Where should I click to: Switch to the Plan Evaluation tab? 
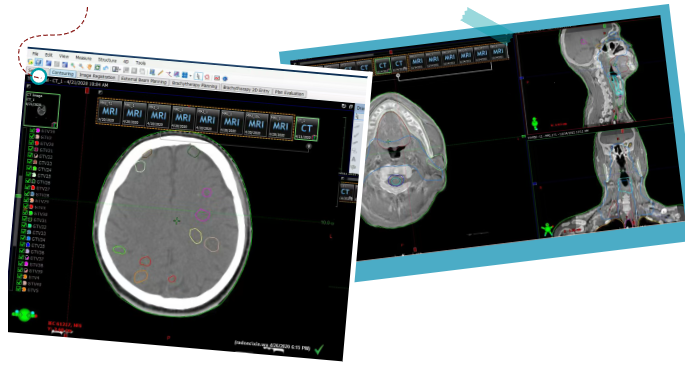tap(290, 93)
